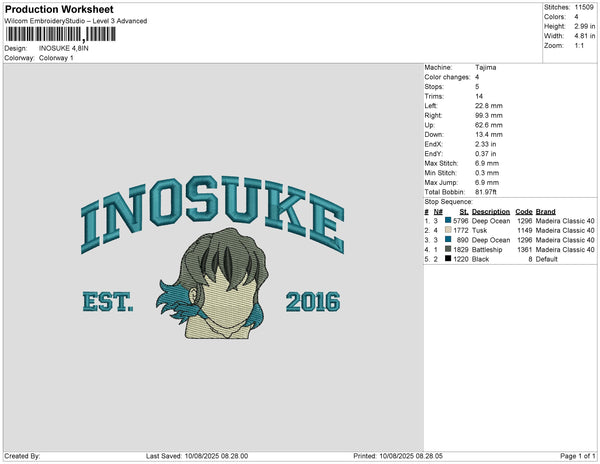Click 'Wilcom EmbroideryStudio – Level 3 Advanced' text
The width and height of the screenshot is (600, 464).
[x=76, y=21]
